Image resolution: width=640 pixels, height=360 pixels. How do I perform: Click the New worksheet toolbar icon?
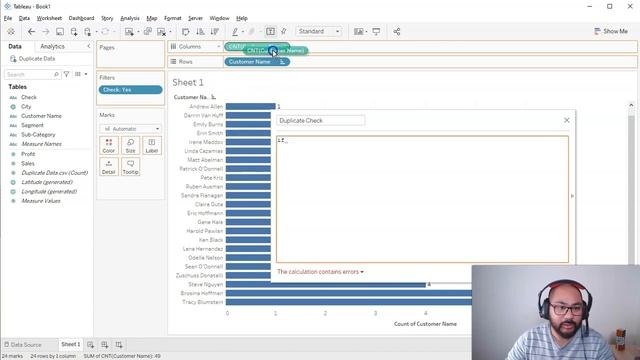(129, 31)
